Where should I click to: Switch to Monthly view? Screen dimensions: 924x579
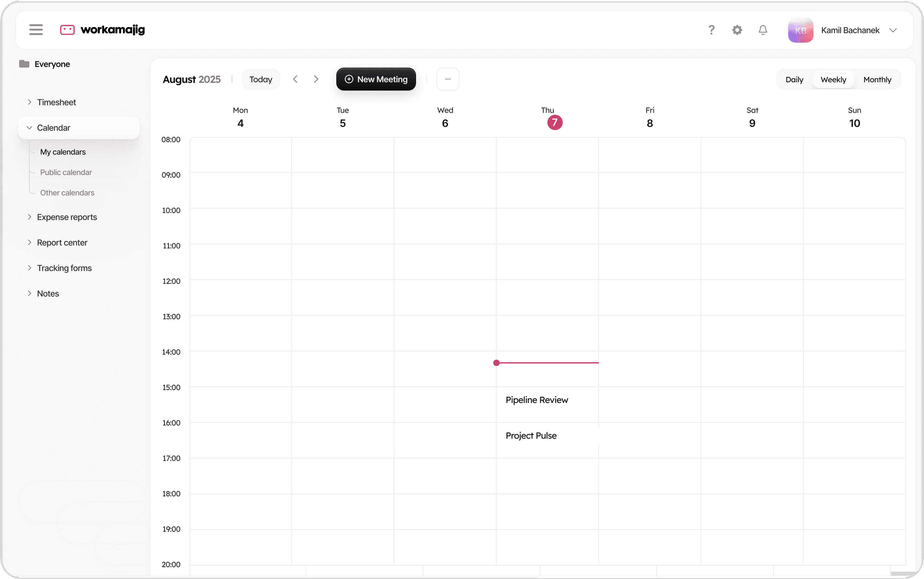(x=877, y=80)
